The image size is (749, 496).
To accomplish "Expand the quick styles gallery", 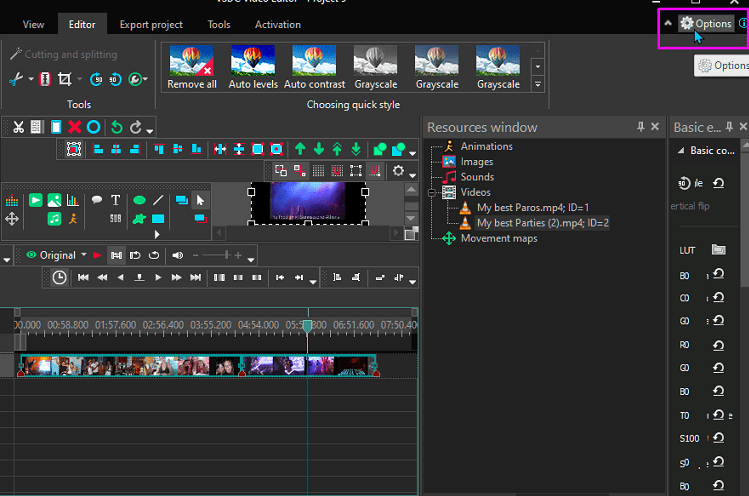I will pos(538,85).
